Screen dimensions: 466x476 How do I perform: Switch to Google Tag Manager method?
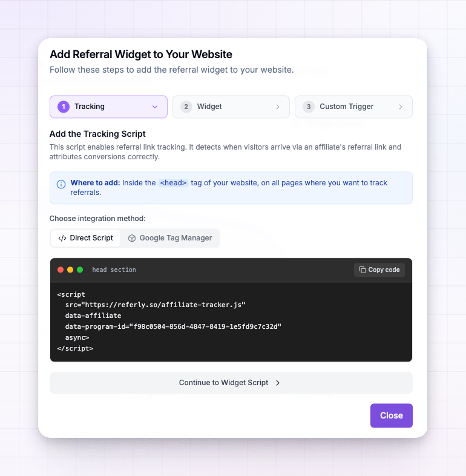(x=170, y=238)
